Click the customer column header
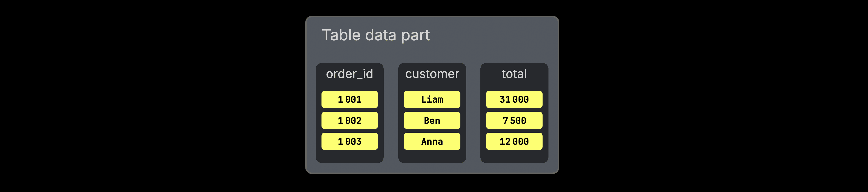Image resolution: width=868 pixels, height=192 pixels. tap(432, 74)
